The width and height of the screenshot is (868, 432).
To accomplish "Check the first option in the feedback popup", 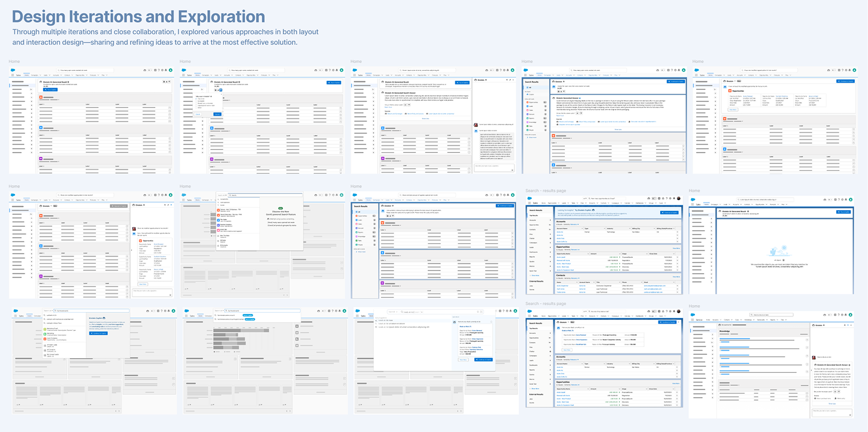I will [196, 99].
